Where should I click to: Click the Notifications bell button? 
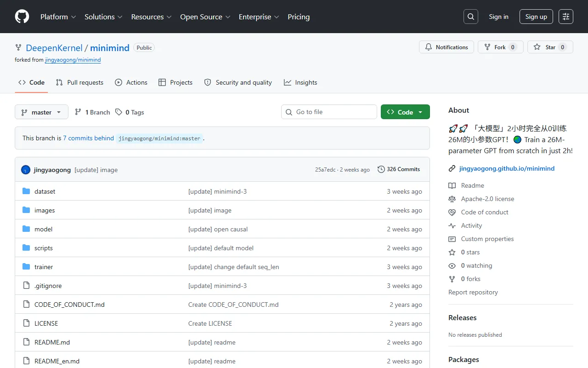tap(446, 47)
